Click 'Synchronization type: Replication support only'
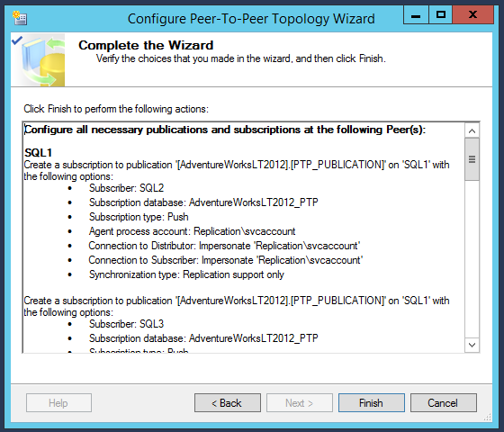This screenshot has height=432, width=504. 186,274
